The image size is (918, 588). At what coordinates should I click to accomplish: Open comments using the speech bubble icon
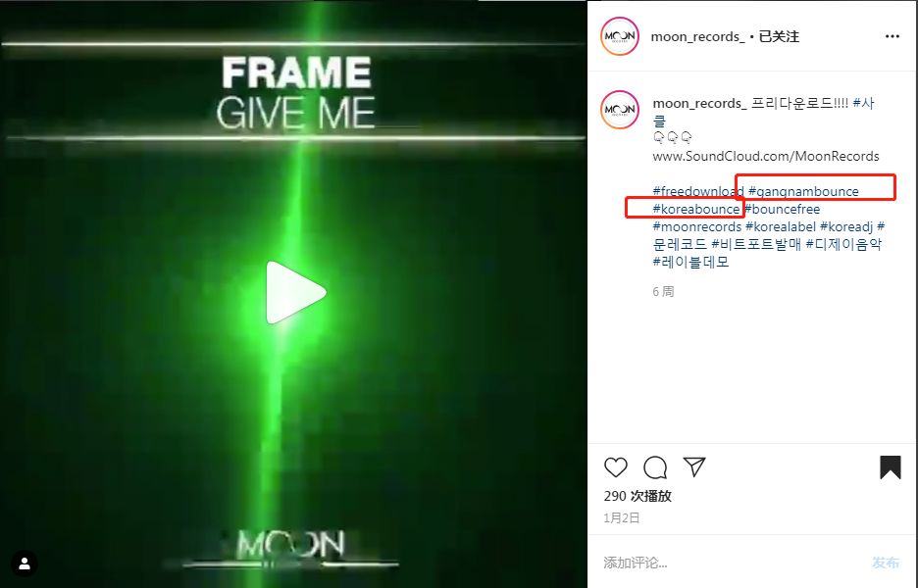(x=655, y=467)
